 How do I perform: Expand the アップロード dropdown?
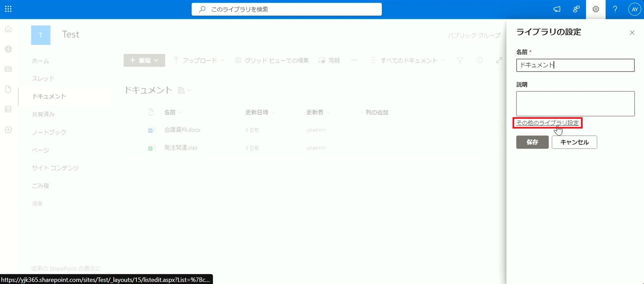[x=199, y=60]
